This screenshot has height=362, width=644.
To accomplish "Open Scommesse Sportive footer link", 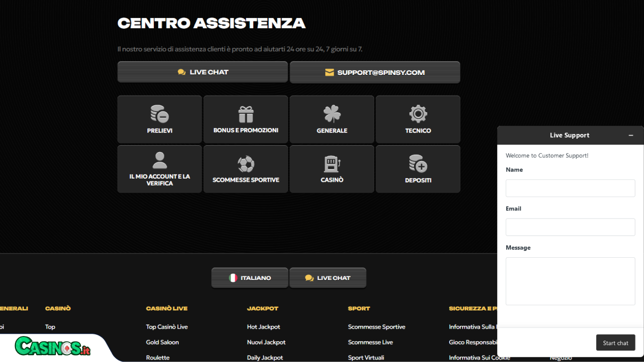I will click(377, 327).
